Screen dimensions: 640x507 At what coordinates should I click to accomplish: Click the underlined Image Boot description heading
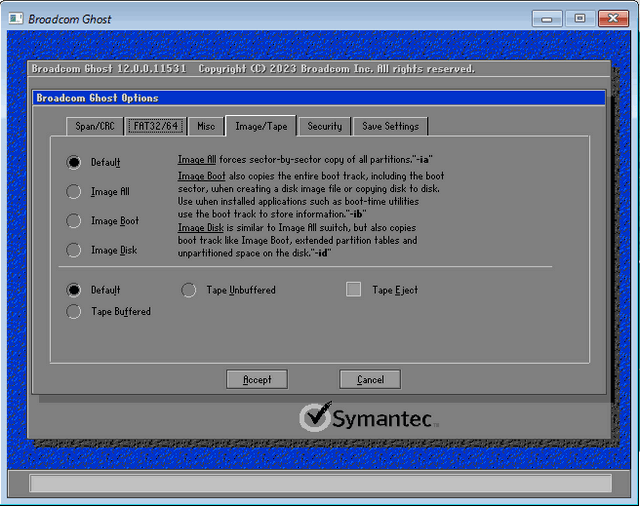(202, 176)
